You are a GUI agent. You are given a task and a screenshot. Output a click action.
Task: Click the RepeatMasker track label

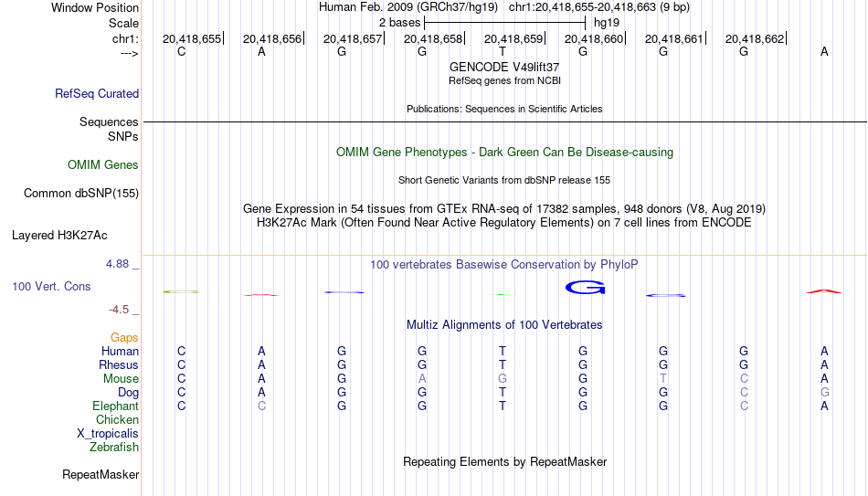click(x=101, y=474)
